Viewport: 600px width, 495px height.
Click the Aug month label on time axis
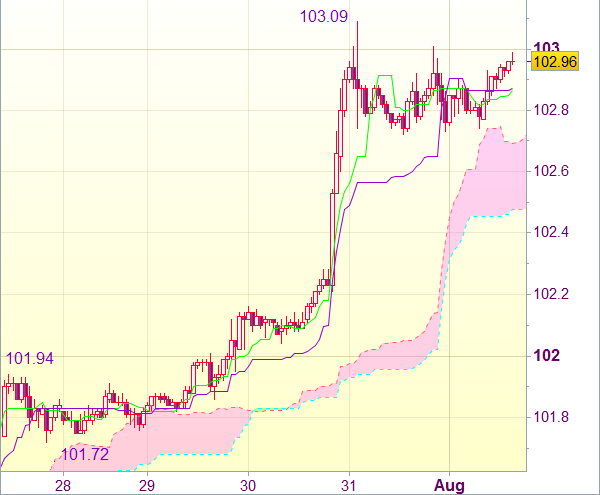449,486
